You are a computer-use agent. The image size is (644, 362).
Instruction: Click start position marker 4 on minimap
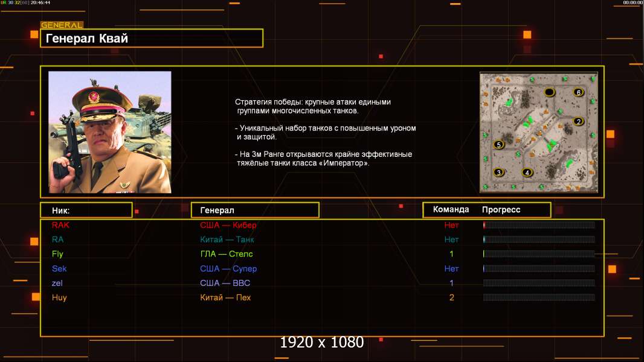[x=527, y=172]
